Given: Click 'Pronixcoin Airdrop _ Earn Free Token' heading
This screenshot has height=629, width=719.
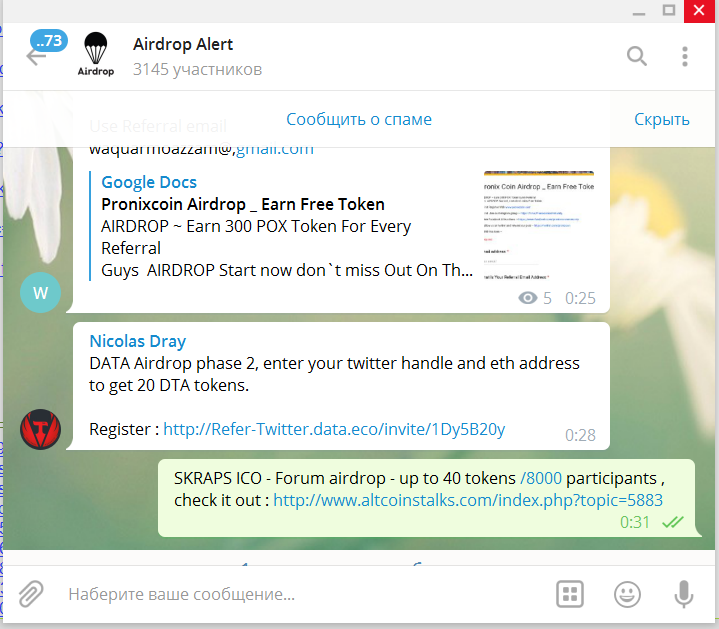Looking at the screenshot, I should [243, 204].
